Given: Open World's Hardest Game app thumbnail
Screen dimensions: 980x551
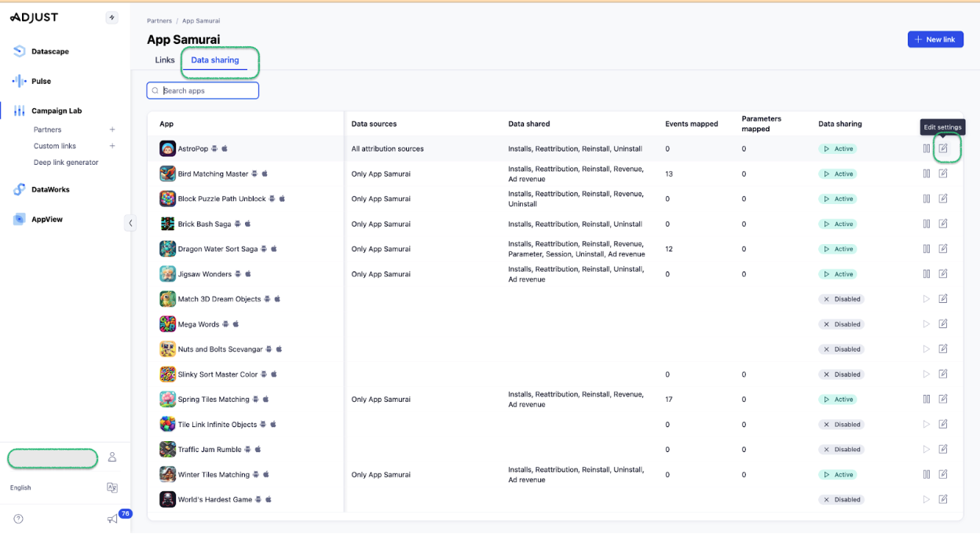Looking at the screenshot, I should coord(167,499).
